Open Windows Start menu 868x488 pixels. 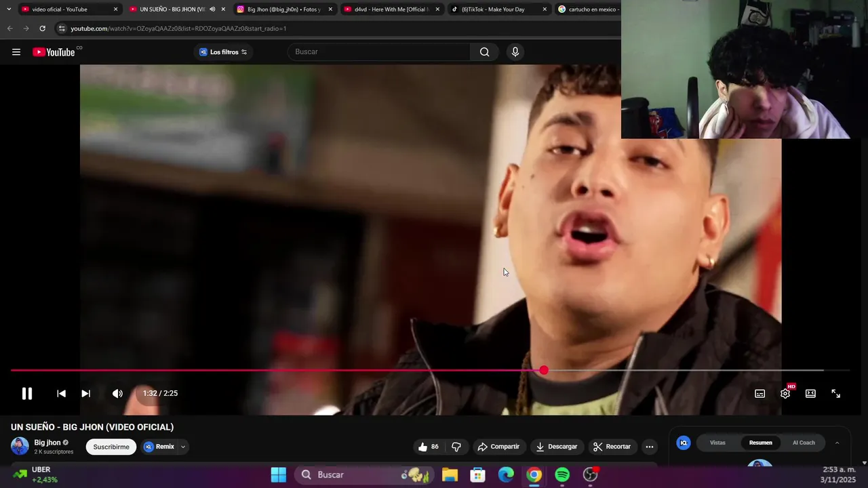tap(279, 474)
